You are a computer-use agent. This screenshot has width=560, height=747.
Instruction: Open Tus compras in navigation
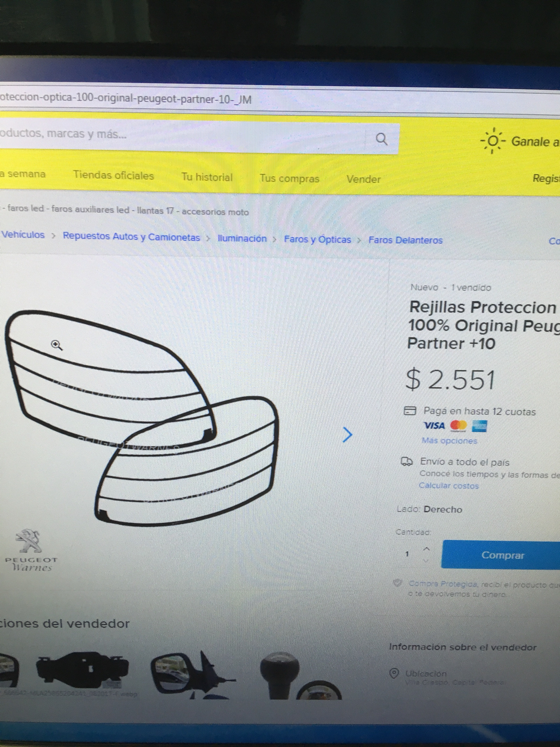coord(289,179)
